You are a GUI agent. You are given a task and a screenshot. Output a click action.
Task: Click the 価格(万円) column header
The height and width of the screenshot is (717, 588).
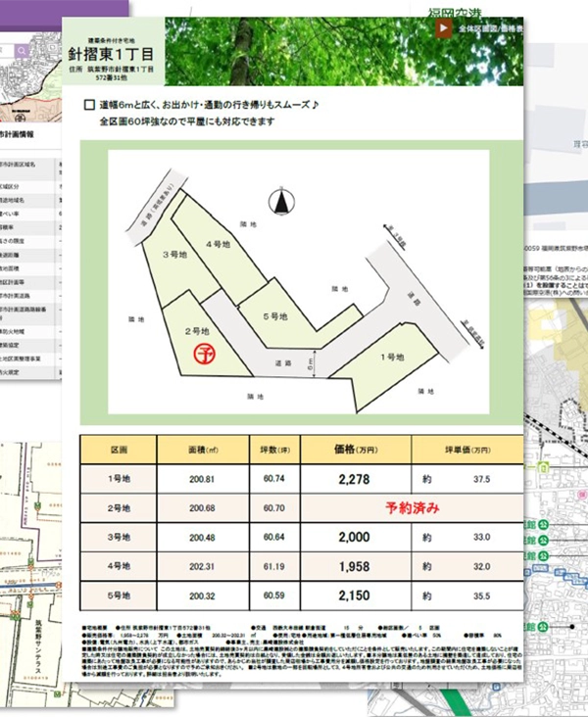point(356,450)
